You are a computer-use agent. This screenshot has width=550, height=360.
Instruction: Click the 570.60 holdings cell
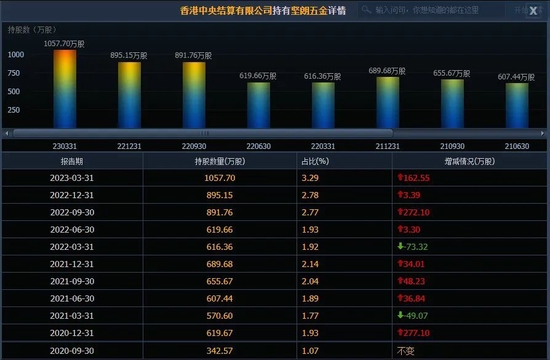pyautogui.click(x=220, y=315)
